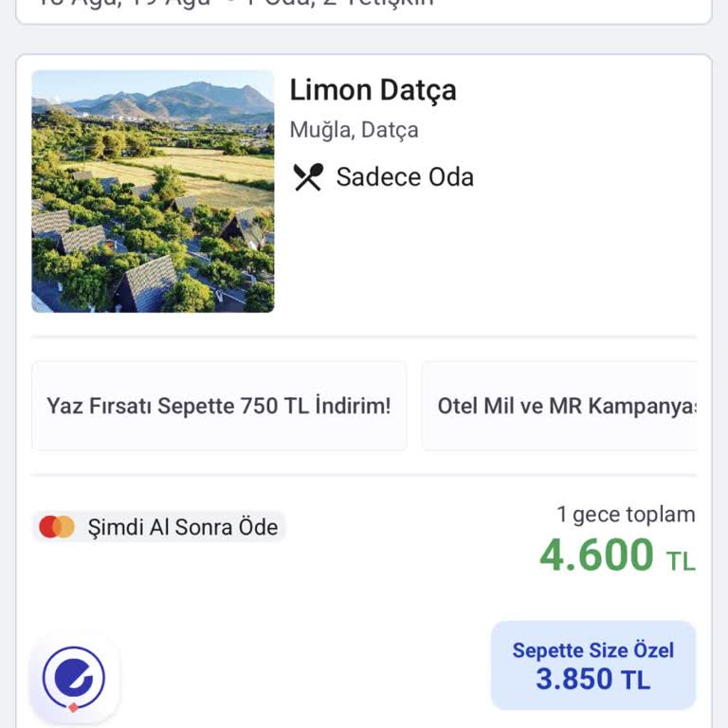Select Otel Mil ve MR Kampanyası chip
728x728 pixels.
[565, 406]
